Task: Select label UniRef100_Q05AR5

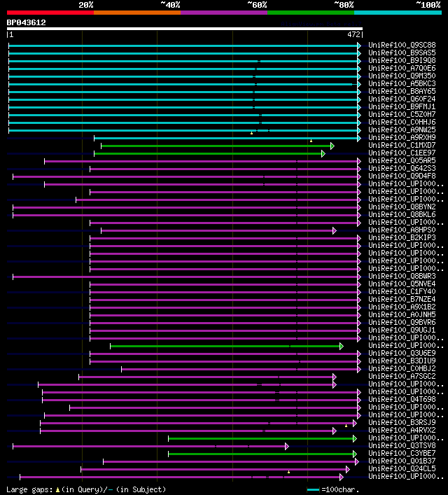Action: 402,161
